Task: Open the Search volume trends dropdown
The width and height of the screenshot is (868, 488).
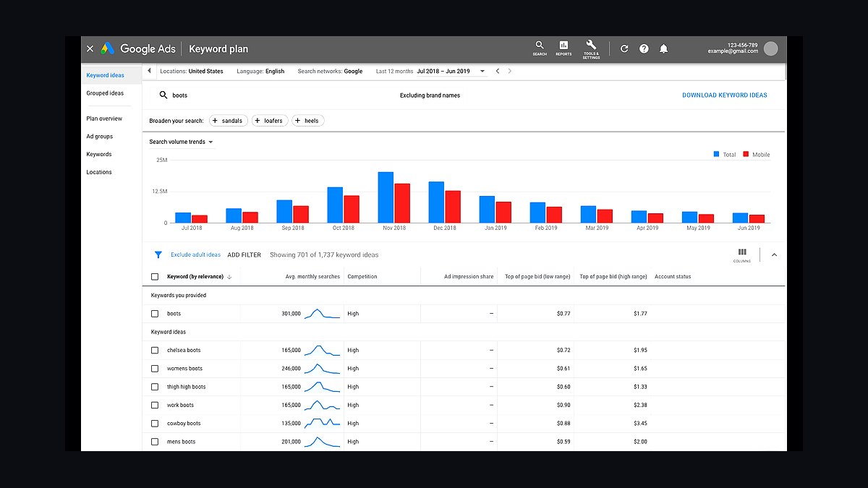Action: 181,142
